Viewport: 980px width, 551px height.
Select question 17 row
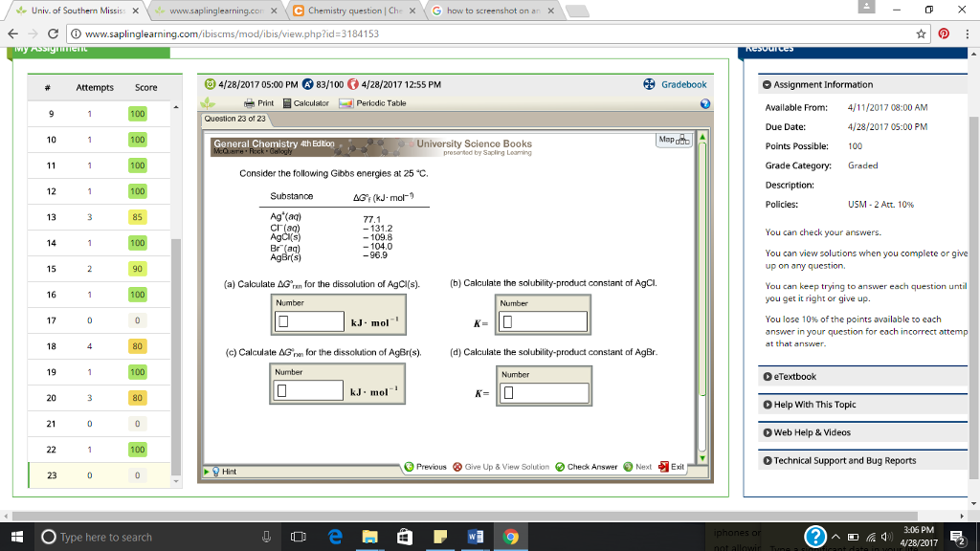click(99, 320)
